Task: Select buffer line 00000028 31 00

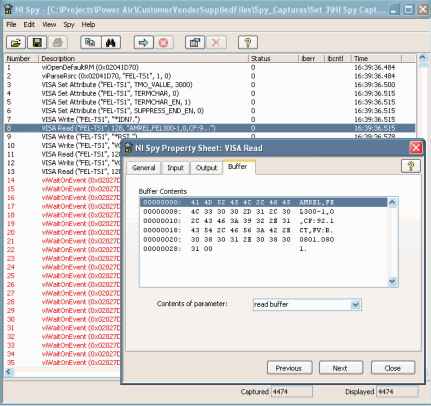Action: point(263,249)
